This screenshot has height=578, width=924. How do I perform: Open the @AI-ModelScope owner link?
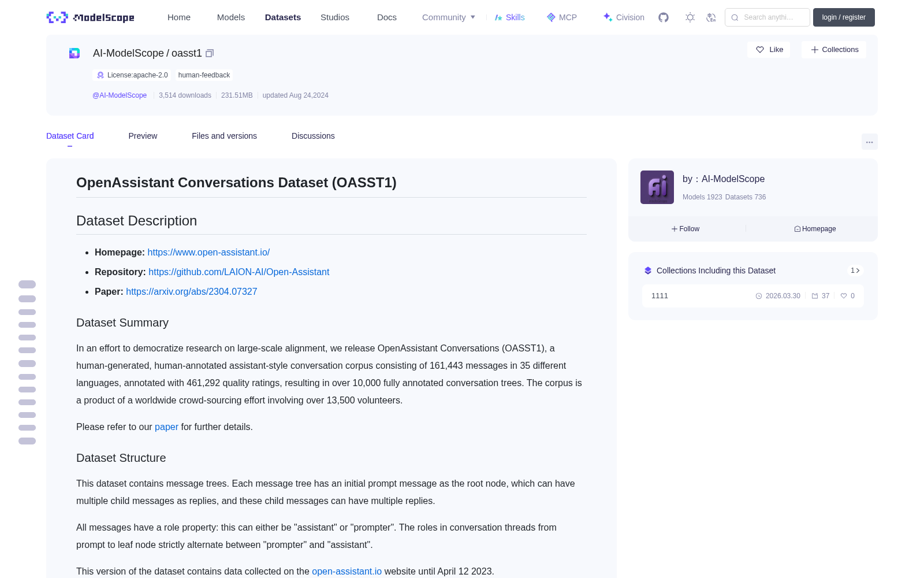[120, 95]
